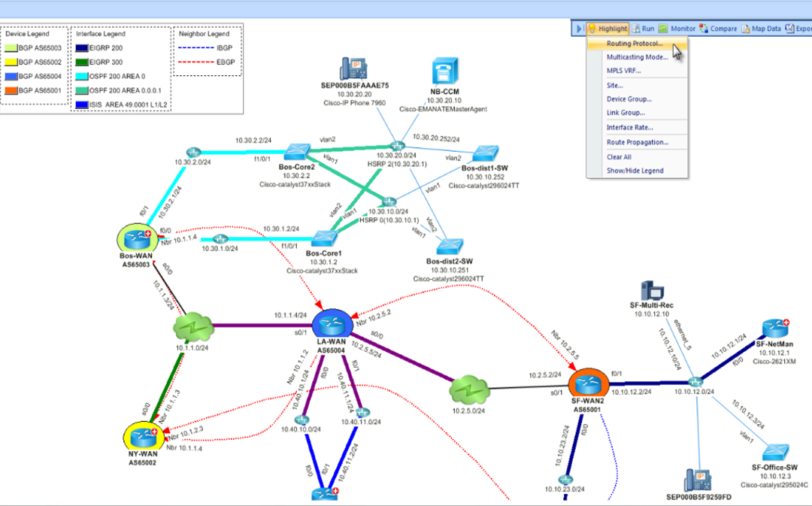Click the HSRP 0(10.30.10.1) label
812x506 pixels.
coord(389,220)
